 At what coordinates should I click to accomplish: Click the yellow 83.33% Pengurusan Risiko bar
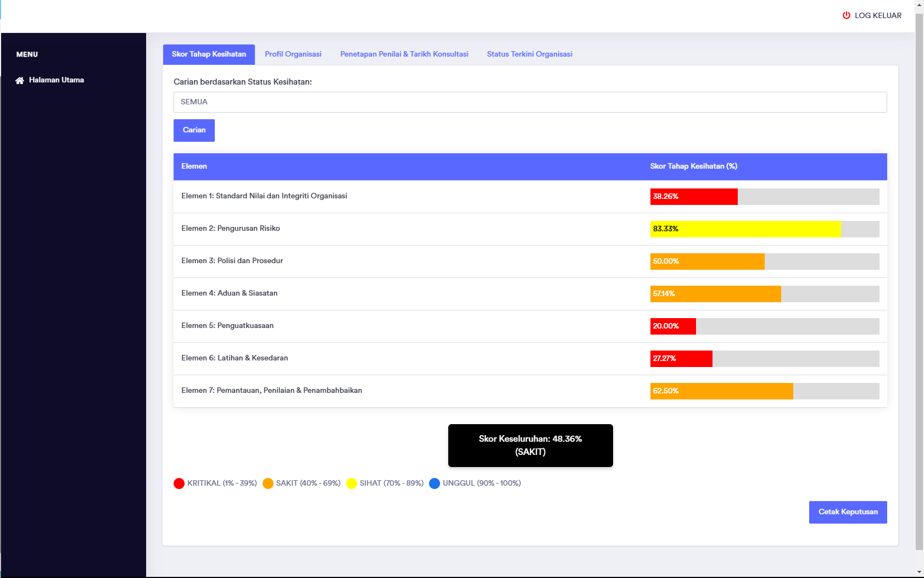[745, 229]
